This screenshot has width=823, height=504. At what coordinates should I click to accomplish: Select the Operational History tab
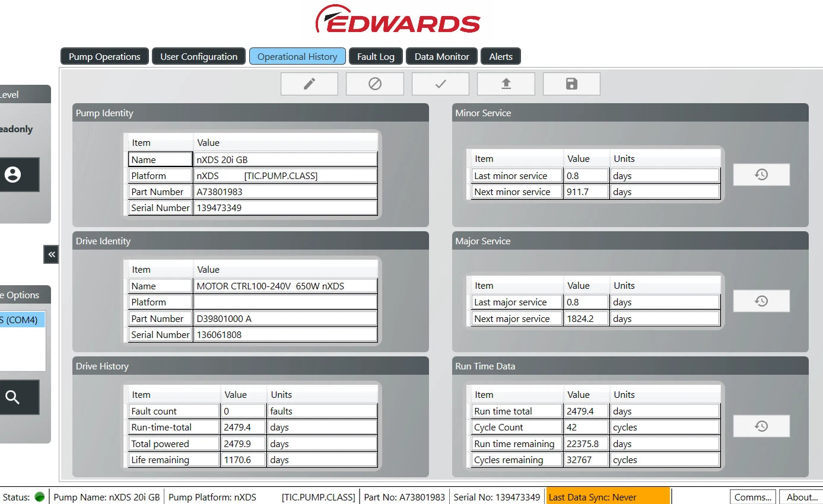pyautogui.click(x=297, y=56)
